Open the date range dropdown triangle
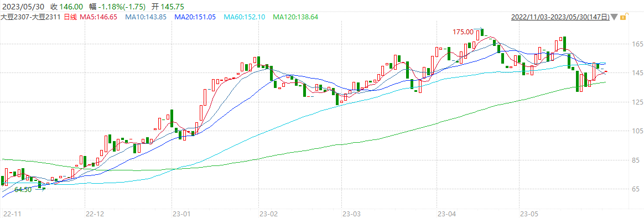 [x=614, y=17]
